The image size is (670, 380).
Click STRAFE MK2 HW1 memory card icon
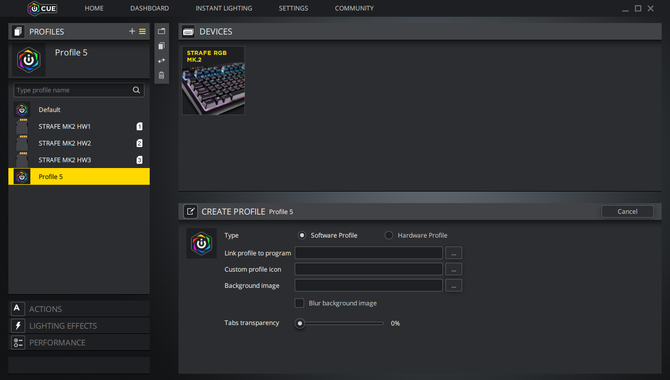[22, 127]
